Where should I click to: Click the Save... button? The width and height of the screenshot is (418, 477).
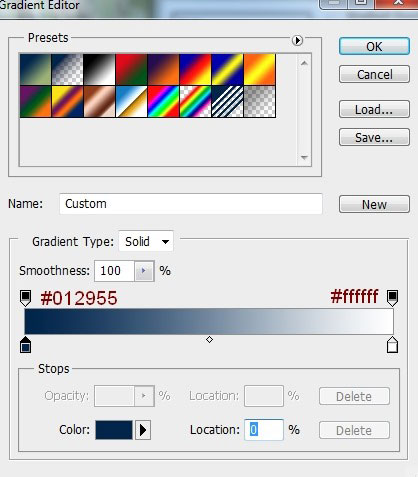click(x=374, y=137)
